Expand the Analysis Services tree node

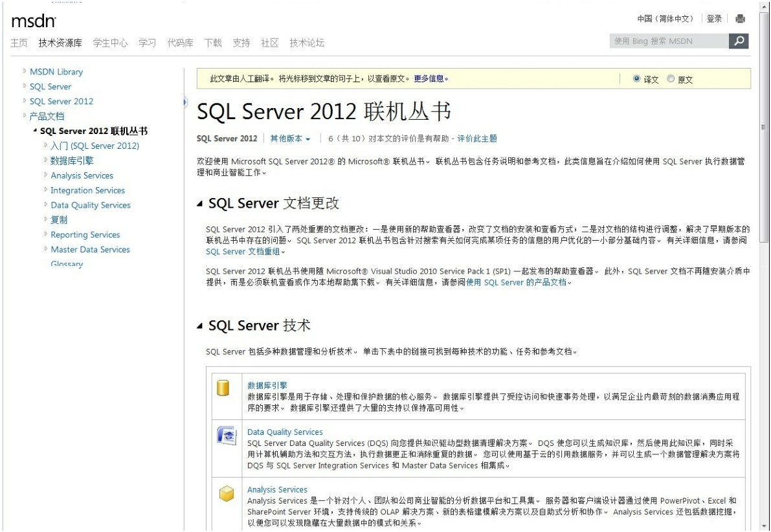coord(46,175)
